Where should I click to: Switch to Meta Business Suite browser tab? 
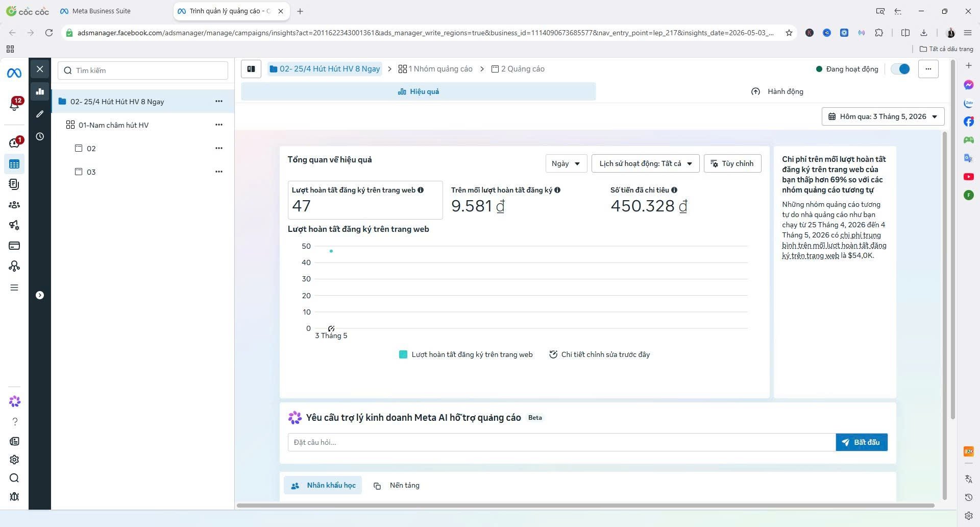click(x=101, y=11)
